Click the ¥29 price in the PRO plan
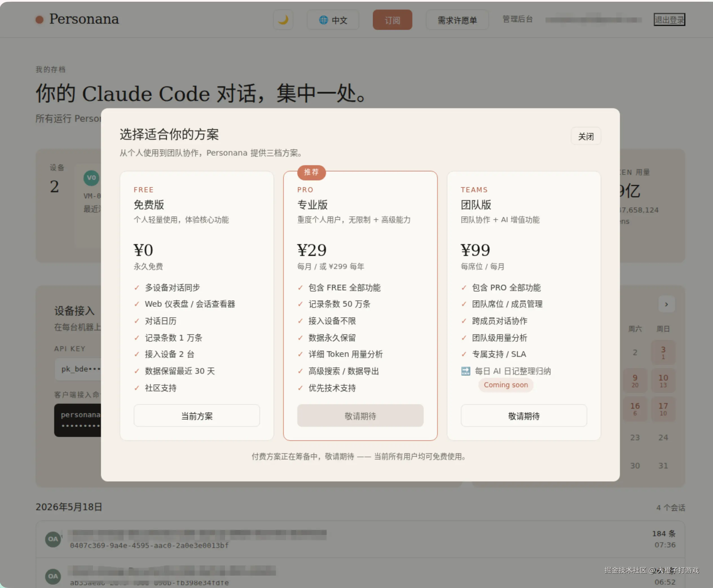713x588 pixels. pos(312,250)
